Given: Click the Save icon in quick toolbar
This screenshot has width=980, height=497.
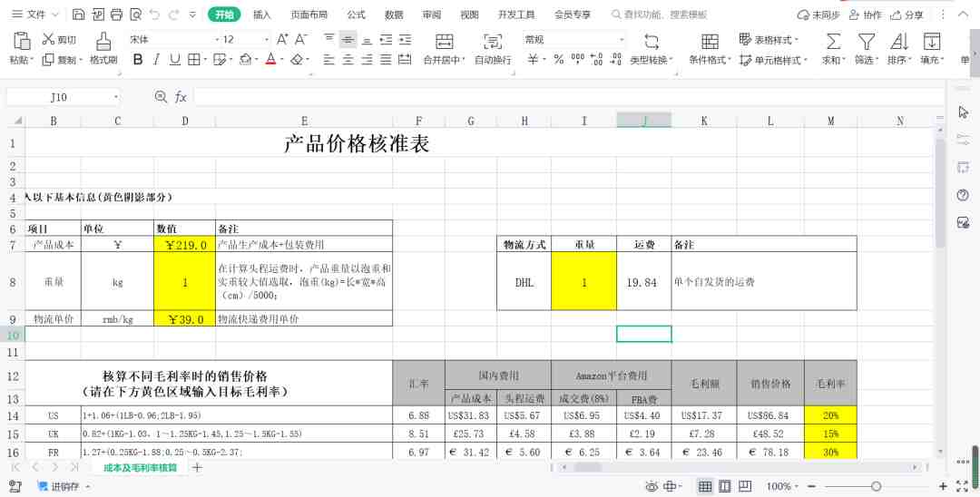Looking at the screenshot, I should coord(78,15).
